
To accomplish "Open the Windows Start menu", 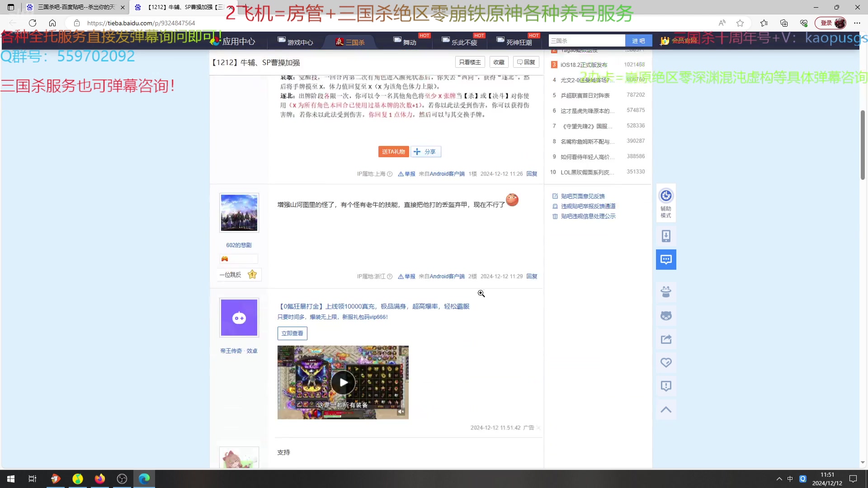I will 11,479.
